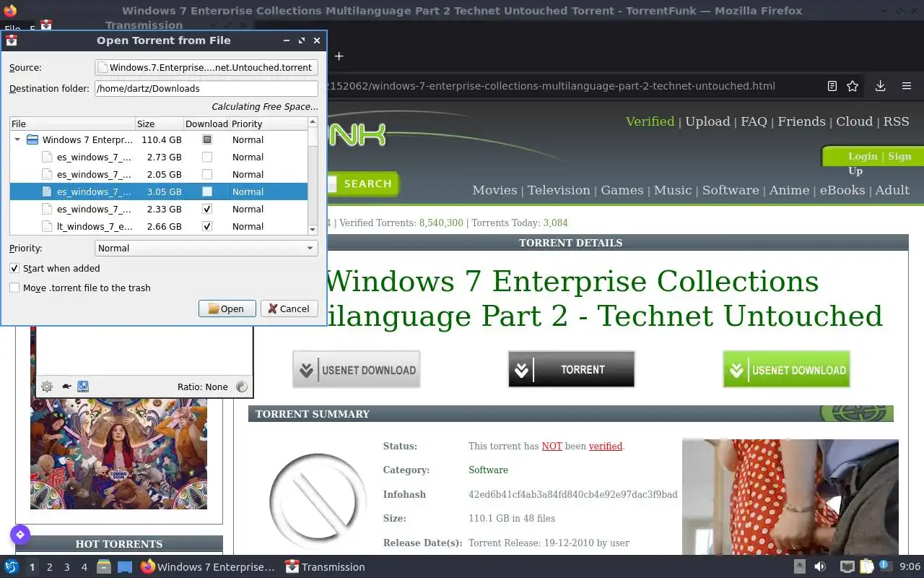Open the Software category menu item
The image size is (924, 578).
click(x=731, y=190)
